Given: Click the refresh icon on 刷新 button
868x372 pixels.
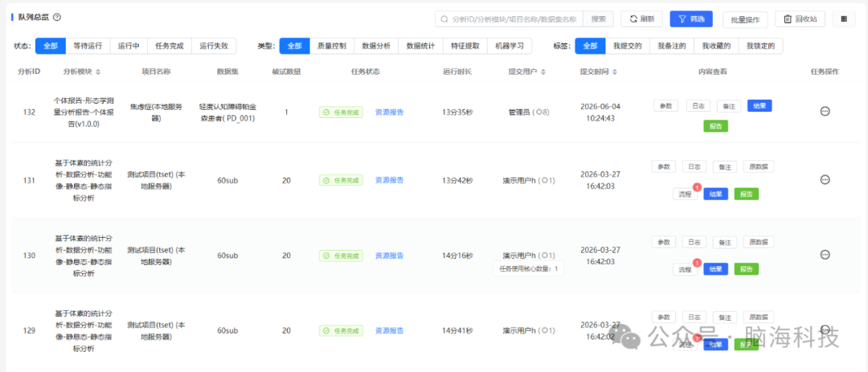Looking at the screenshot, I should tap(633, 18).
